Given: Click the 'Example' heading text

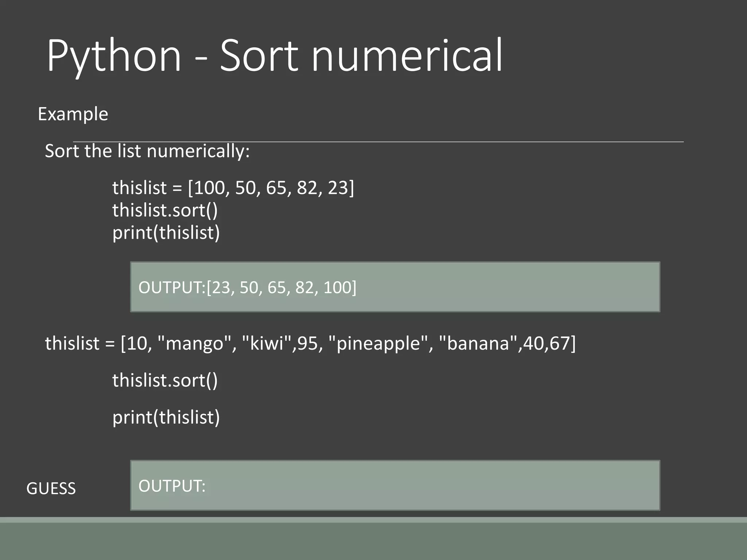Looking at the screenshot, I should (73, 114).
